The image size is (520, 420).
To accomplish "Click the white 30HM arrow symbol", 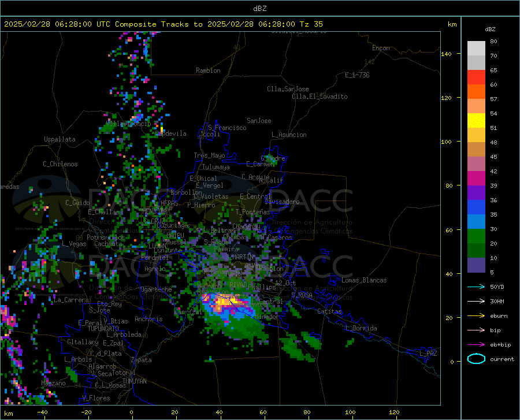I will pos(476,302).
